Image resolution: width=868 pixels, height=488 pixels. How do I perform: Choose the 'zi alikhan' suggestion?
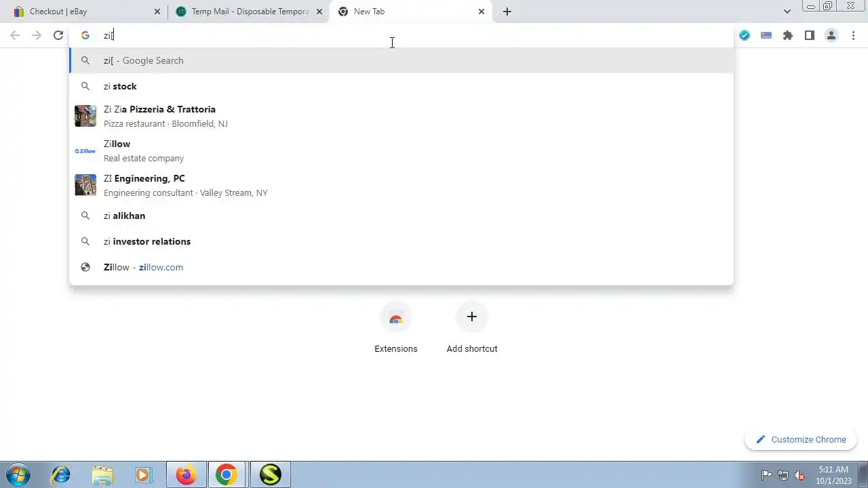click(x=401, y=216)
